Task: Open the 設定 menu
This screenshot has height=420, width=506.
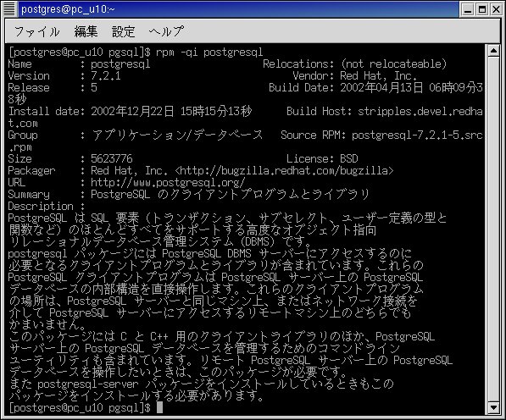Action: [123, 31]
